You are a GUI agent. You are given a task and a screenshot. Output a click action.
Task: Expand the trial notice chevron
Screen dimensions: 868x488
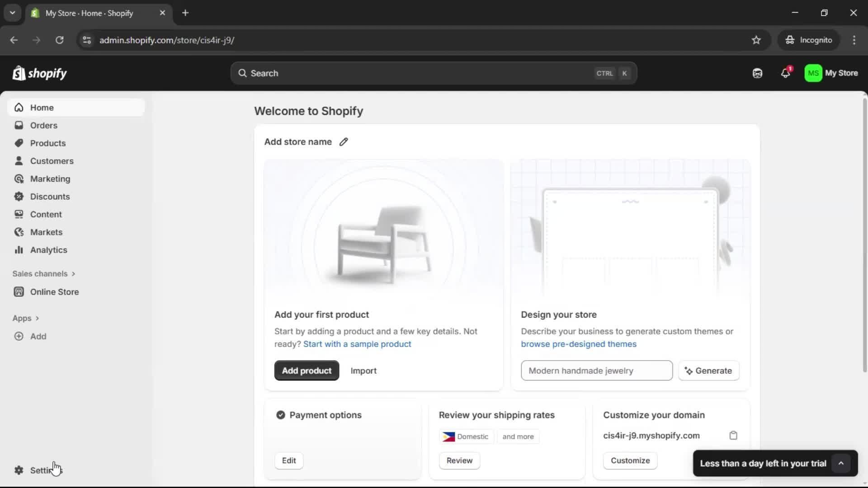[841, 463]
